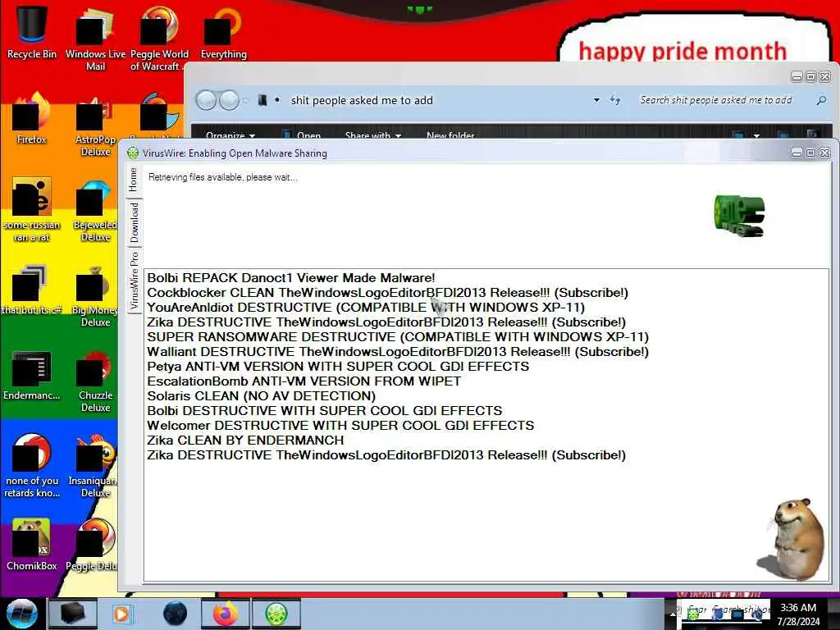Select the Walliant DESTRUCTIVE entry
This screenshot has height=630, width=840.
click(x=398, y=352)
